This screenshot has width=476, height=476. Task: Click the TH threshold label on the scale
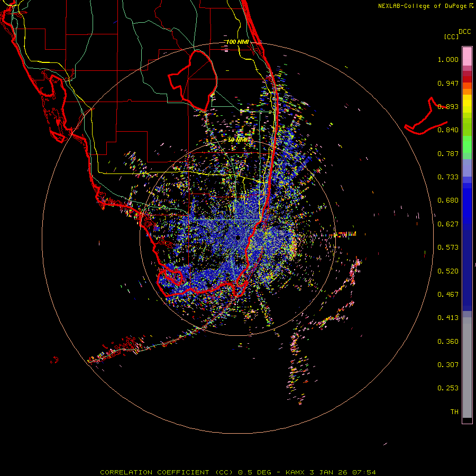[454, 412]
